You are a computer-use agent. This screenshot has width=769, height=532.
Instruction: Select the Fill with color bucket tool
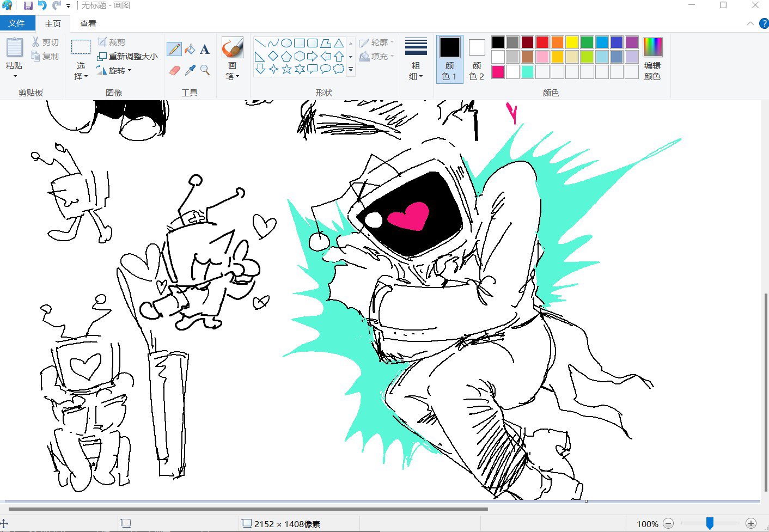(190, 49)
